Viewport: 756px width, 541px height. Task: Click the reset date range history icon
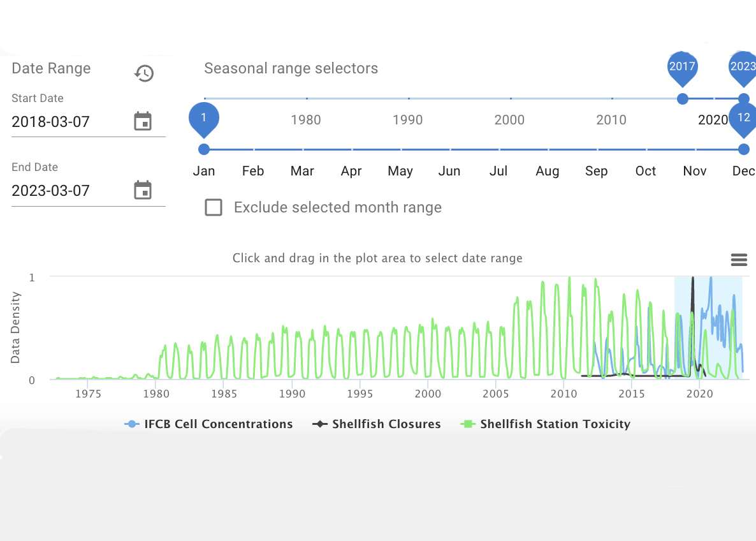click(144, 73)
